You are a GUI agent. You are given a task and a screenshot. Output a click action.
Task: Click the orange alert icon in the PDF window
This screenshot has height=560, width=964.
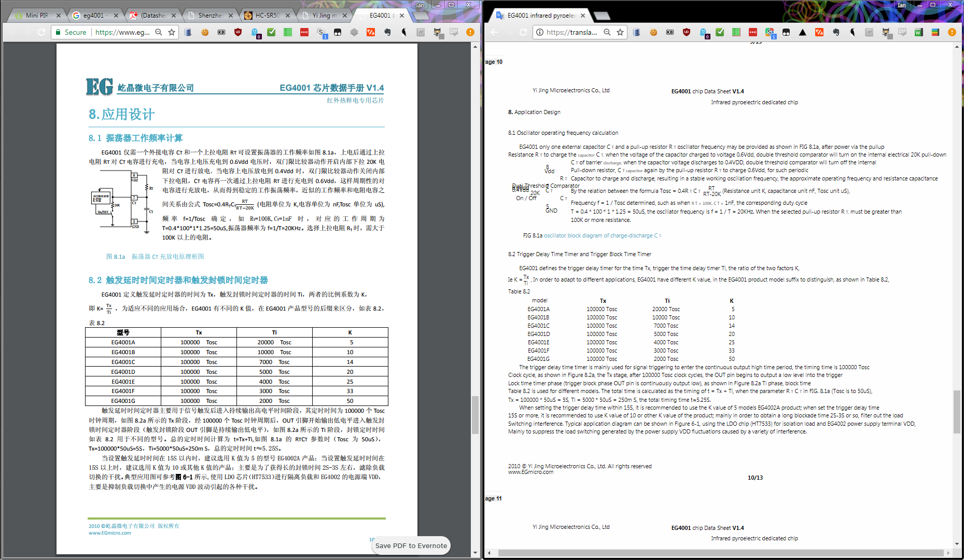coord(470,32)
